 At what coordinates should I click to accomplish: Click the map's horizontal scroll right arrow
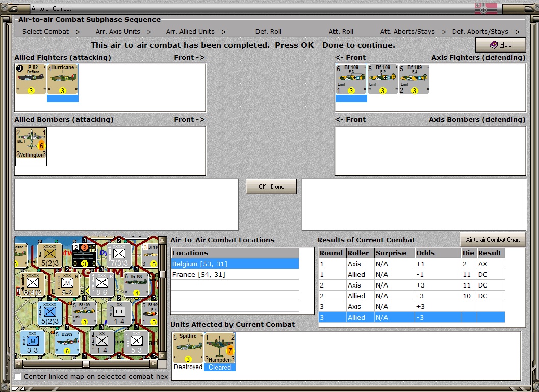[x=153, y=364]
